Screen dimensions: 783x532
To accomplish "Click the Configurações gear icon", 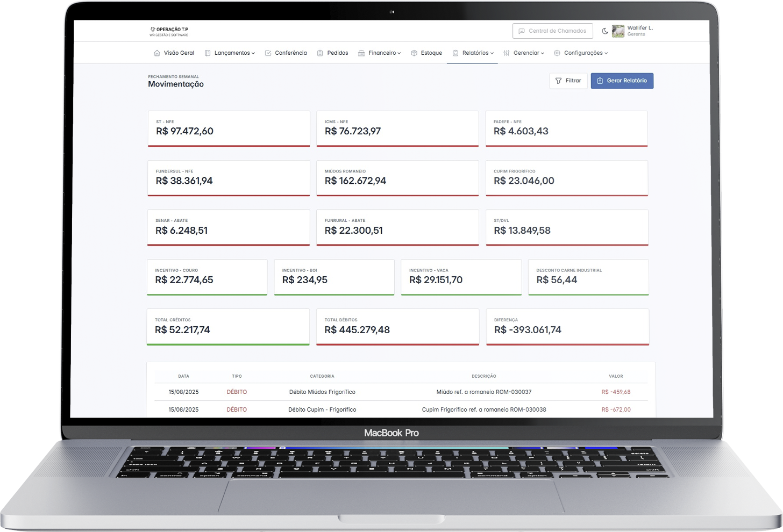I will coord(557,53).
